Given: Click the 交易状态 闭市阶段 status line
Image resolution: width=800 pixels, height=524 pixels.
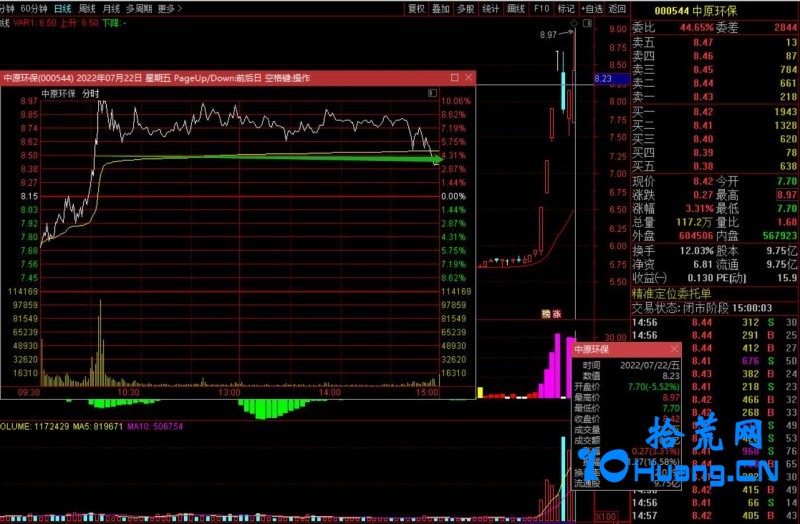Looking at the screenshot, I should 702,308.
